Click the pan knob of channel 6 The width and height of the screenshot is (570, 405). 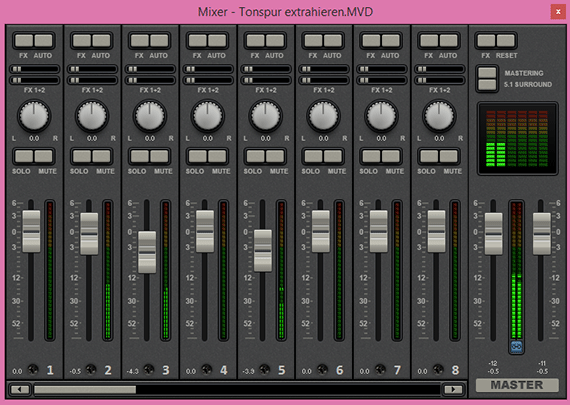[323, 116]
